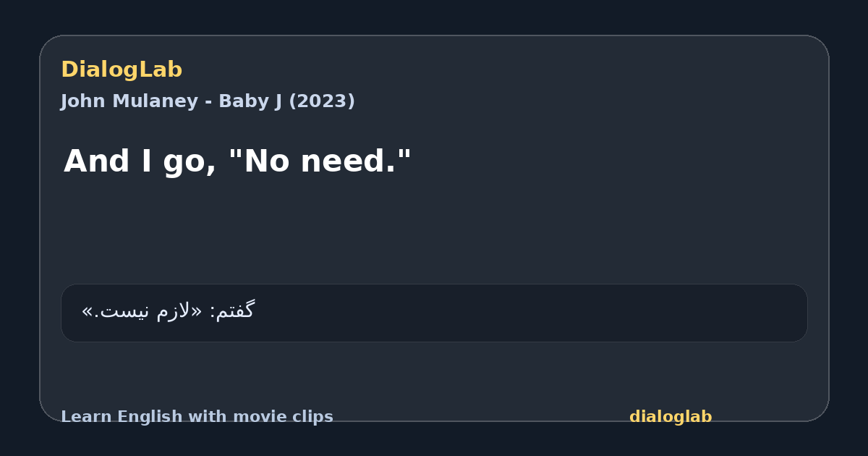Click the Persian word گفتم
Screen dimensions: 868x456
point(237,311)
